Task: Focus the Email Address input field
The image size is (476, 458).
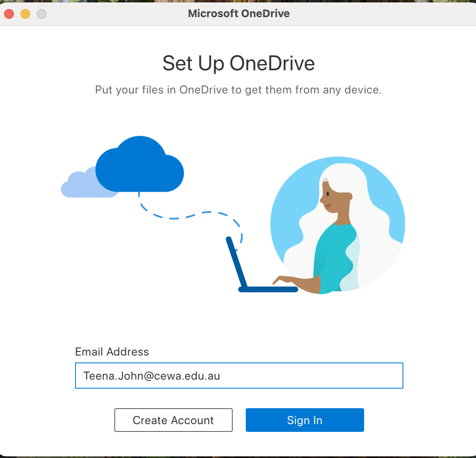Action: [239, 376]
